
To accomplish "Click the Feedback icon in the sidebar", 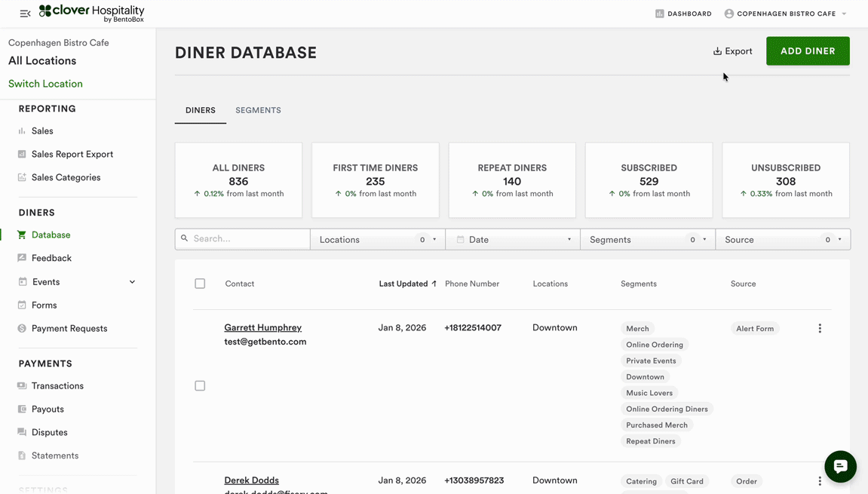I will [x=22, y=258].
